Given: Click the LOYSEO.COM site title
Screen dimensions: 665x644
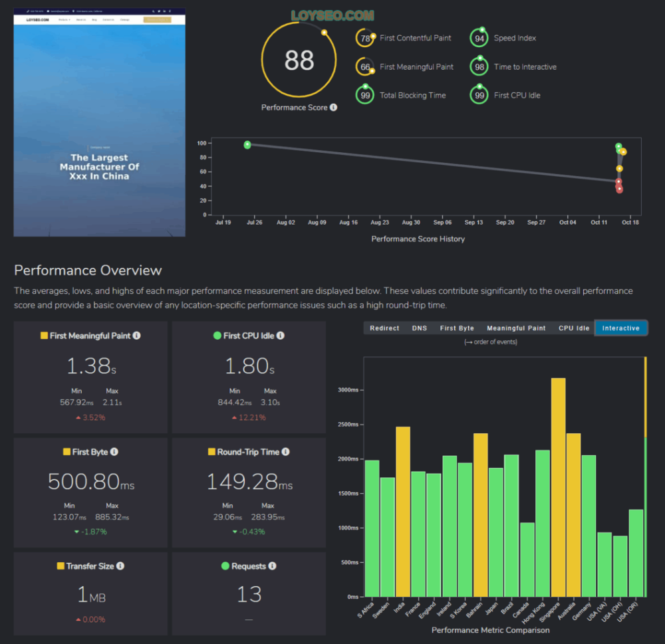Looking at the screenshot, I should coord(332,16).
